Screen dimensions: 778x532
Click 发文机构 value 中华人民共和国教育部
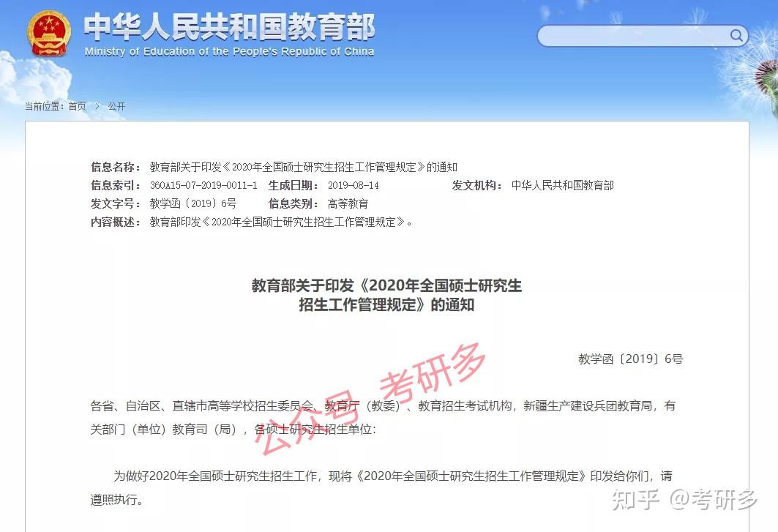pyautogui.click(x=563, y=186)
